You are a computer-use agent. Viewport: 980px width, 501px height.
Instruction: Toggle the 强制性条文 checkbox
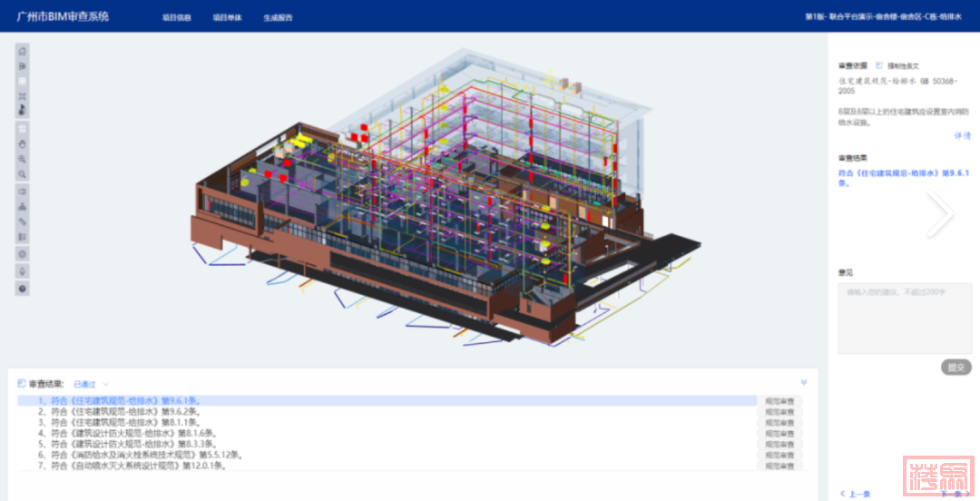[878, 65]
